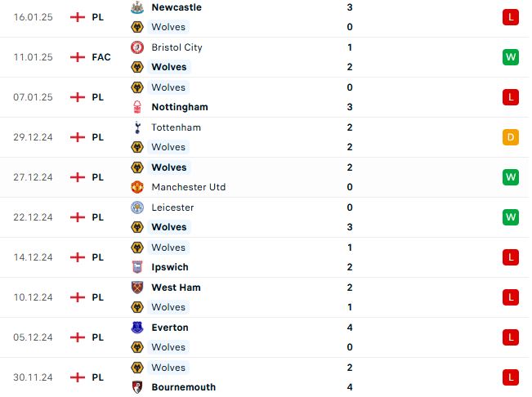Open the Everton team name link
The width and height of the screenshot is (532, 397).
coord(170,328)
